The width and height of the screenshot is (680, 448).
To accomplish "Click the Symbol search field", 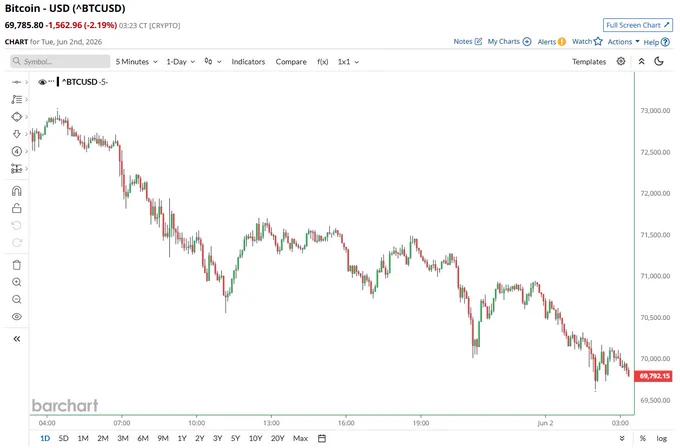I will 60,61.
